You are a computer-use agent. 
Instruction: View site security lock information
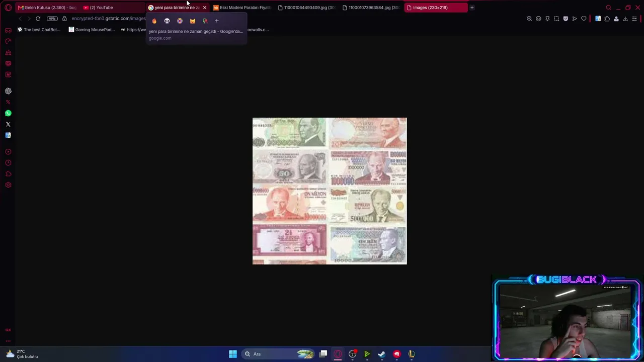[x=64, y=19]
